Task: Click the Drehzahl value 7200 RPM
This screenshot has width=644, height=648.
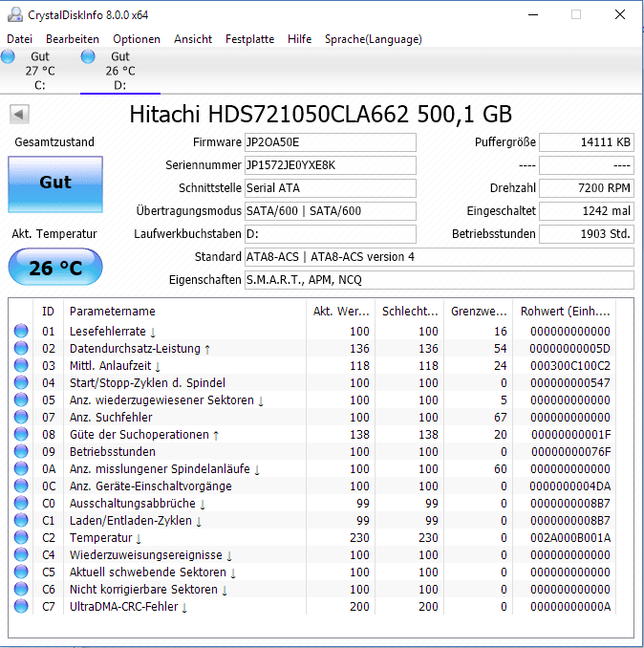Action: click(587, 188)
